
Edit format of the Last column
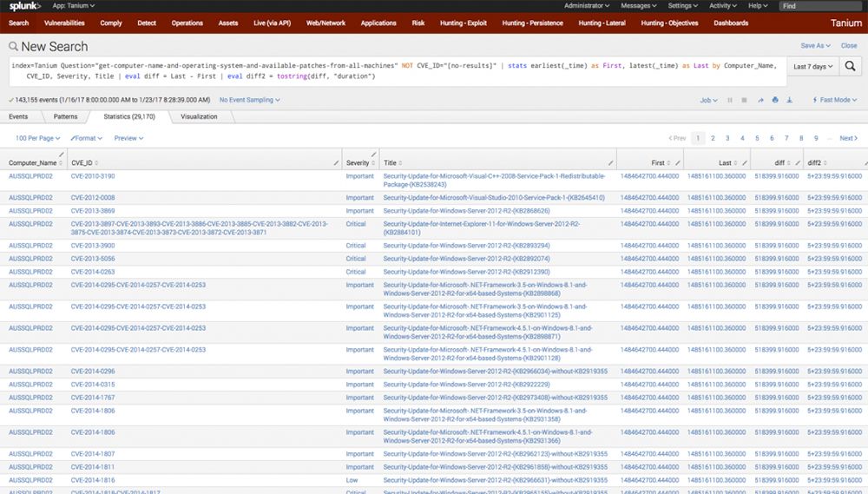click(x=745, y=163)
